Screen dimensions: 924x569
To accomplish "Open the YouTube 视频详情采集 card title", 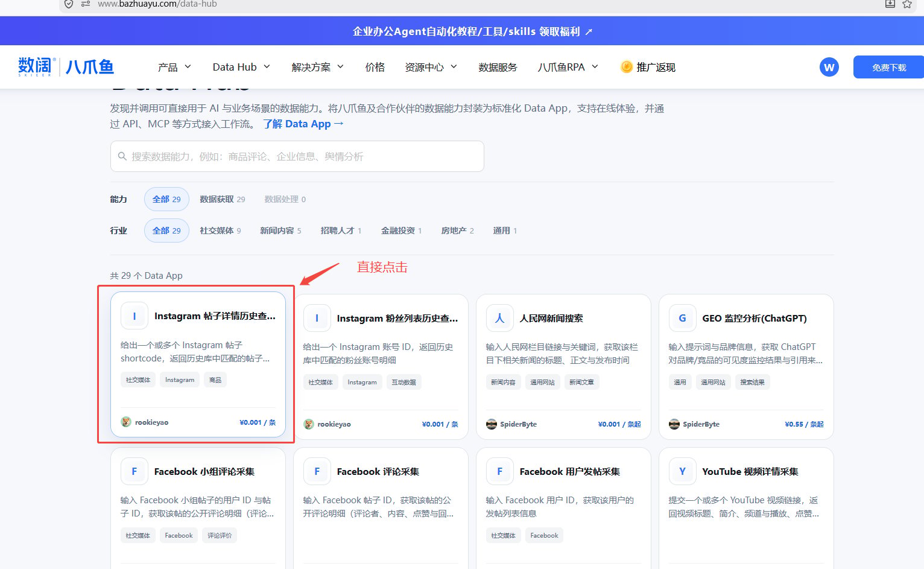I will click(x=750, y=471).
